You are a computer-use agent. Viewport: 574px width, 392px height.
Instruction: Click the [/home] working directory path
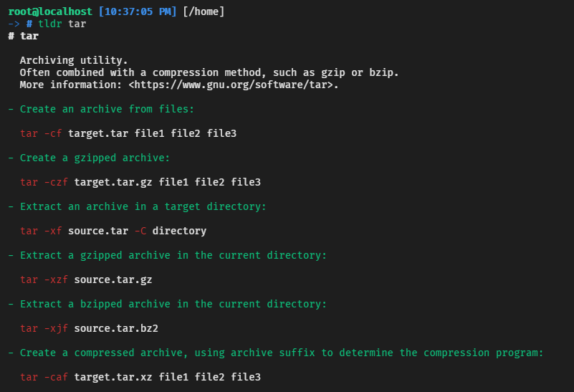click(x=204, y=11)
